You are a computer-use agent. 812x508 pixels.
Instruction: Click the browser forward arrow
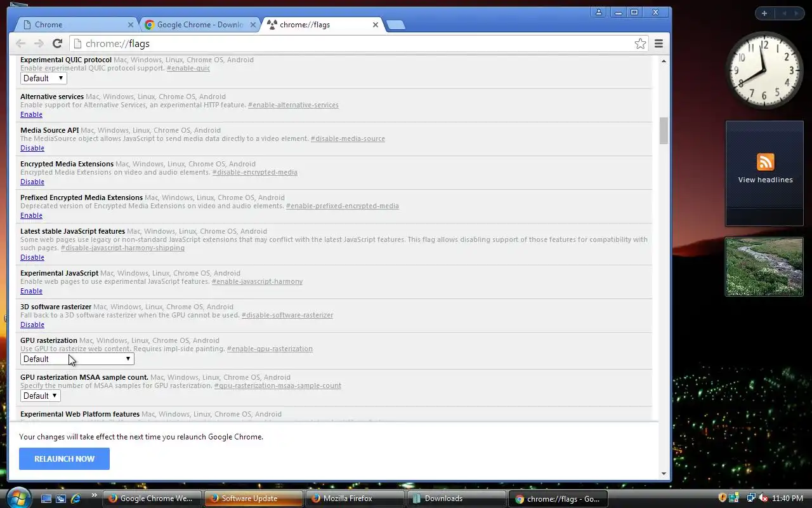[39, 43]
